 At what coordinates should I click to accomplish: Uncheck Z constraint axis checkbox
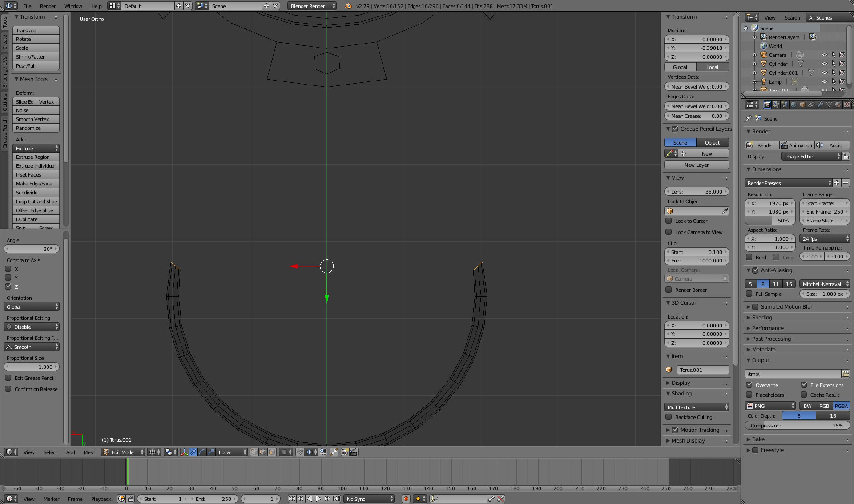coord(8,286)
